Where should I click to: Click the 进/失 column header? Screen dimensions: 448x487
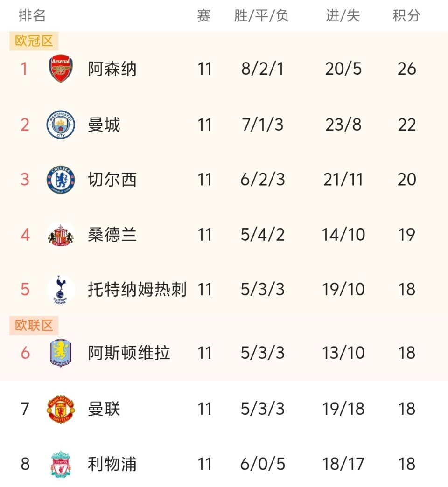[x=343, y=16]
